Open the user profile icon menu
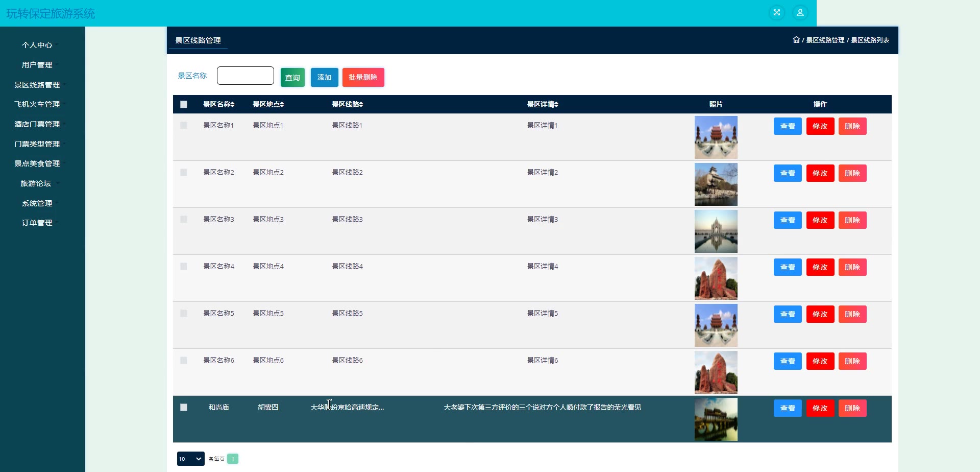The image size is (980, 472). pyautogui.click(x=800, y=13)
